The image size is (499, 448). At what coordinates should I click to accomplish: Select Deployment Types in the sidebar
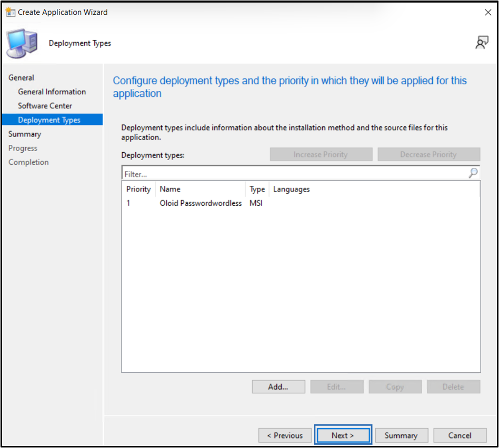pos(52,120)
